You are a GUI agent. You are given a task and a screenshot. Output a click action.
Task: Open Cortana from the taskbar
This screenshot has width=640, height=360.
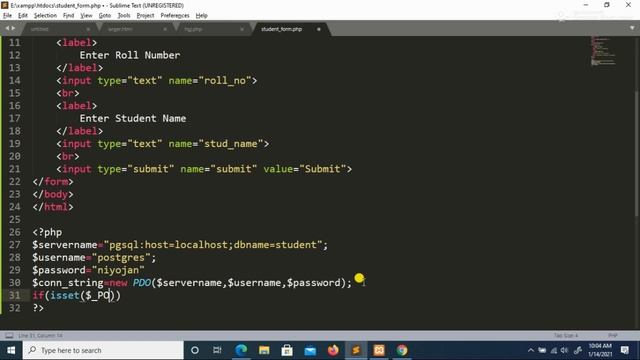coord(195,350)
